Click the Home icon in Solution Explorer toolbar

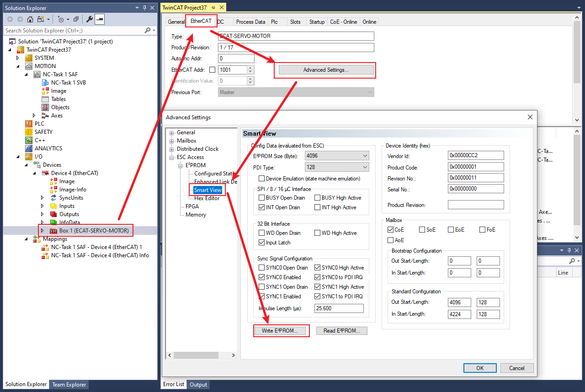tap(30, 19)
